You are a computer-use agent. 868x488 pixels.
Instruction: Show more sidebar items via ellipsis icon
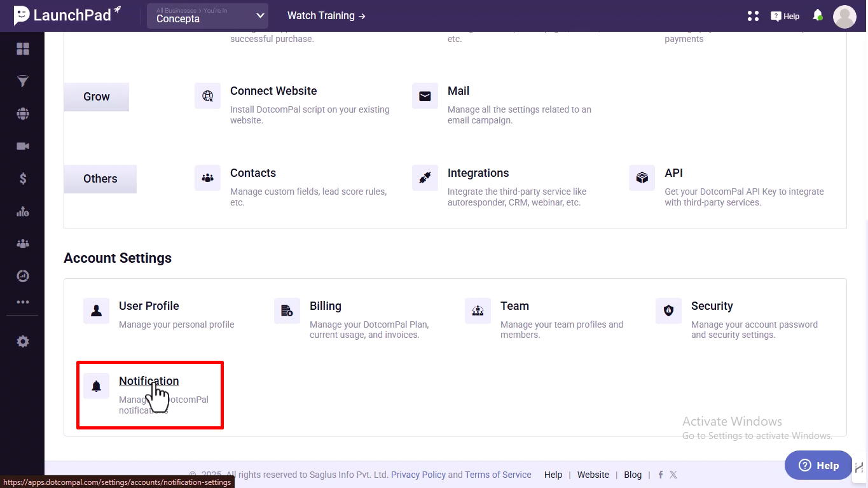[23, 302]
